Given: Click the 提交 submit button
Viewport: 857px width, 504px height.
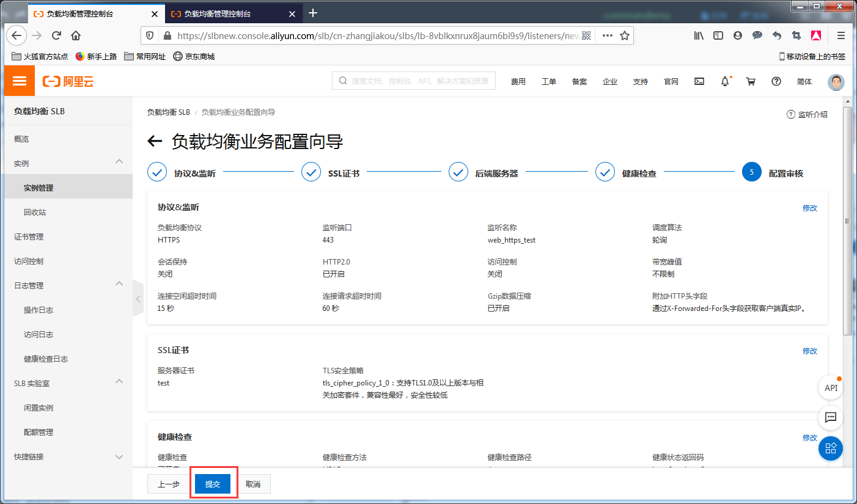Looking at the screenshot, I should [213, 483].
